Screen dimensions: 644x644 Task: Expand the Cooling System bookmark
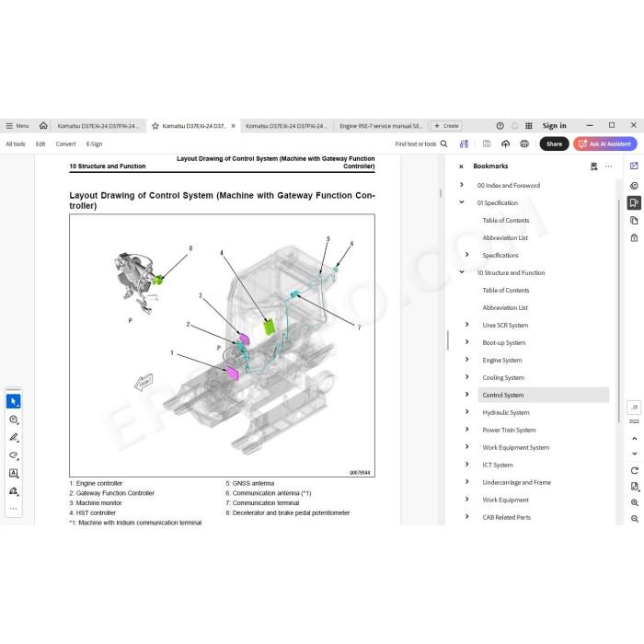467,376
